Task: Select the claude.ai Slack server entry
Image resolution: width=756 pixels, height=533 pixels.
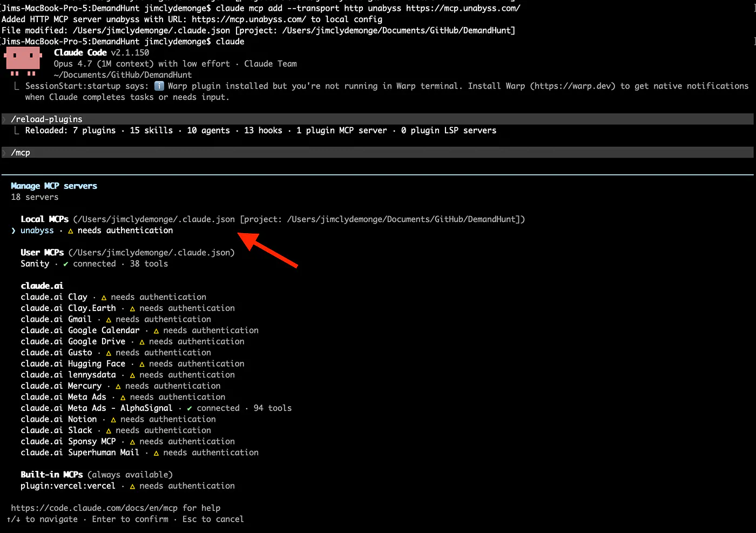Action: 57,430
